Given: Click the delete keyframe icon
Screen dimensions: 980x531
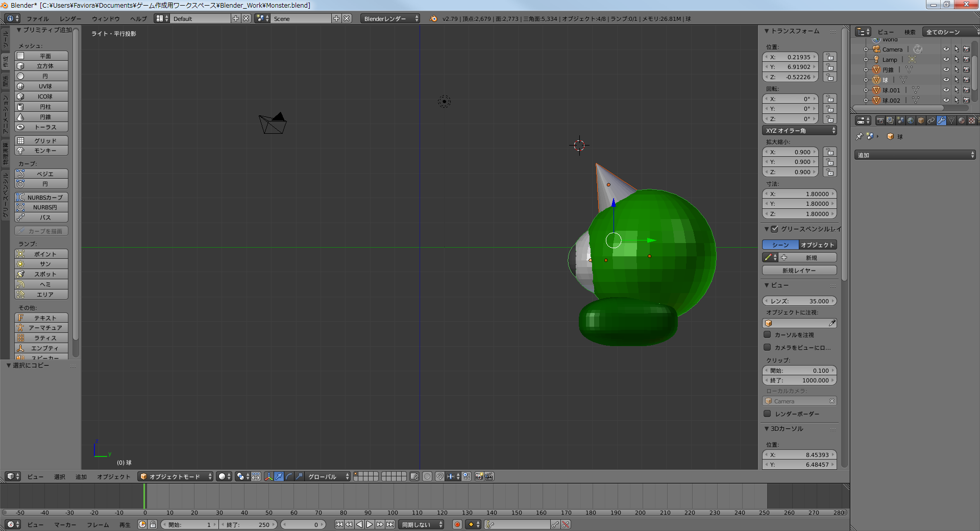Looking at the screenshot, I should tap(566, 524).
